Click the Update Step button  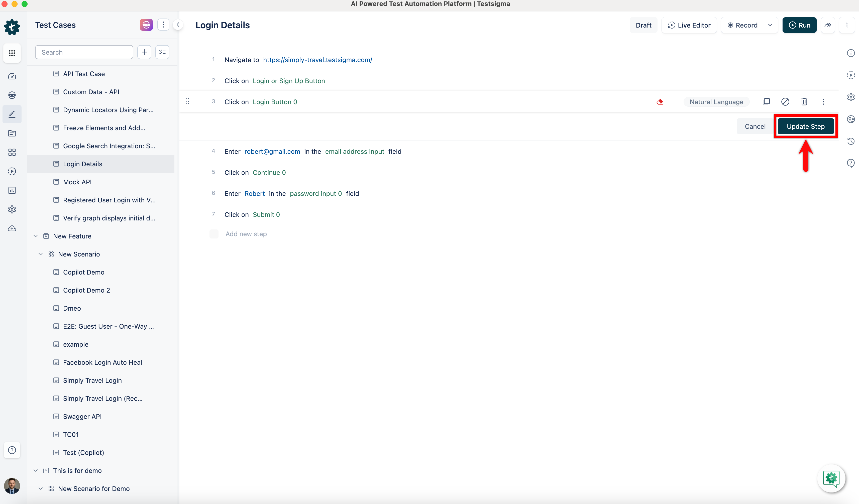click(805, 126)
